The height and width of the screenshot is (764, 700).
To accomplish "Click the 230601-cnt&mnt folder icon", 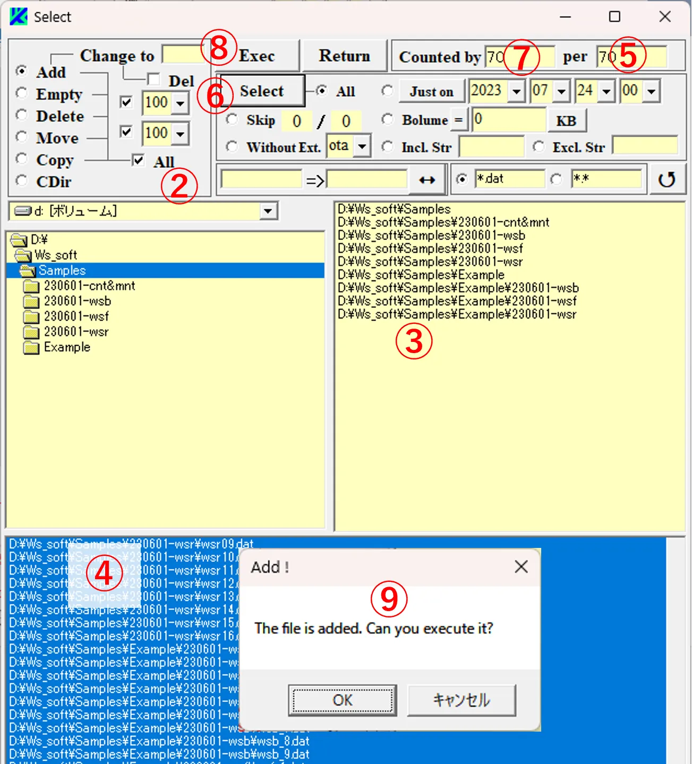I will click(32, 286).
